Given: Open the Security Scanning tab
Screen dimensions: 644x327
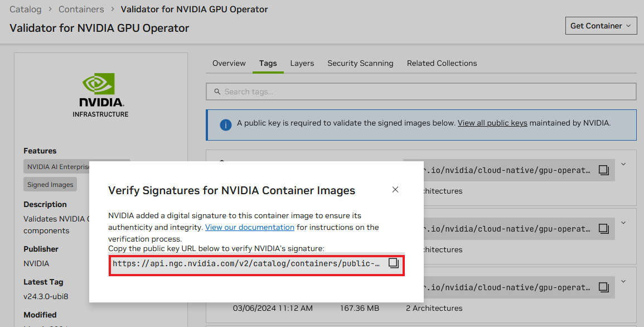Looking at the screenshot, I should 360,63.
